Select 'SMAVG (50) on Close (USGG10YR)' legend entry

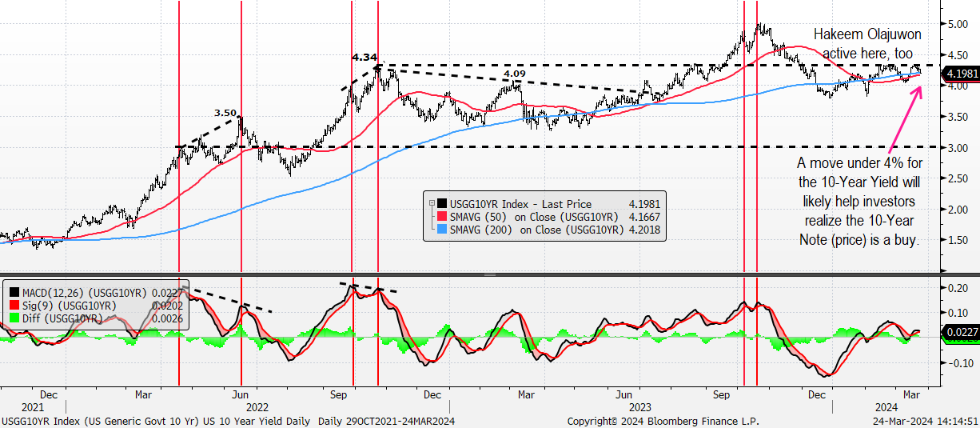click(x=536, y=217)
